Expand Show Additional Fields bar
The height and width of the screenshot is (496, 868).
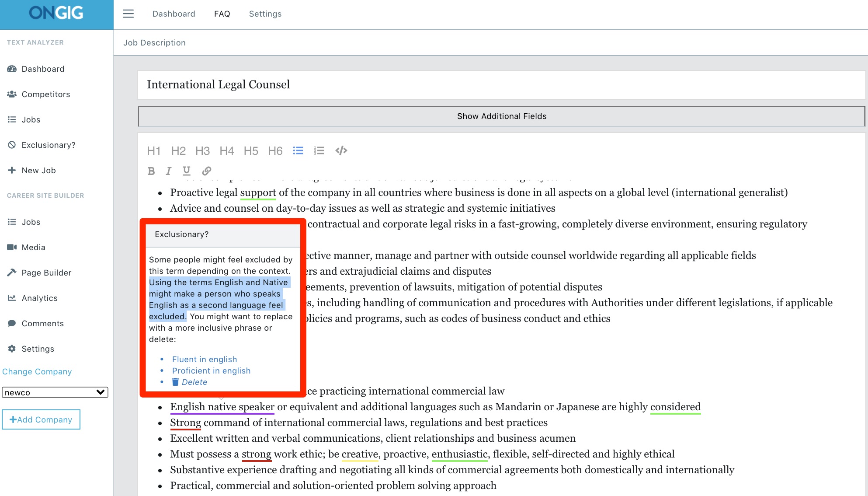click(501, 116)
